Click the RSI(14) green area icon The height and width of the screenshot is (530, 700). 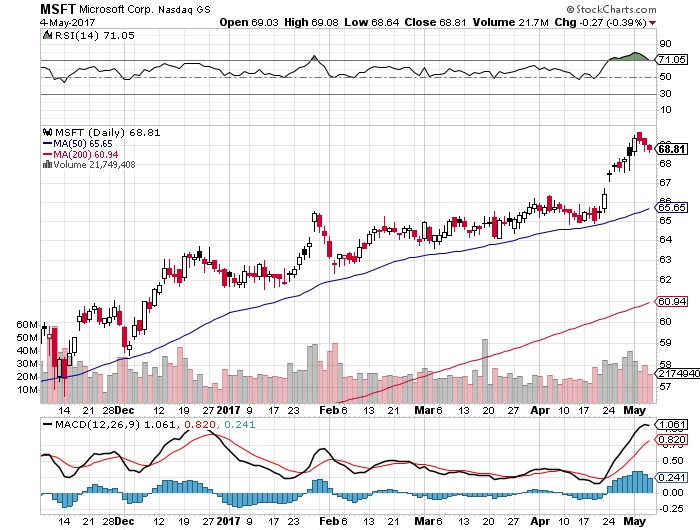(x=47, y=35)
